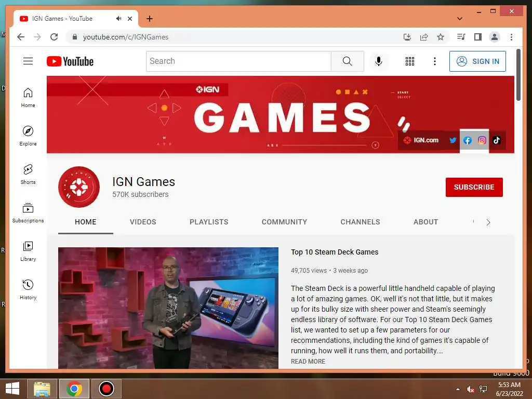Open History in the sidebar

(28, 289)
